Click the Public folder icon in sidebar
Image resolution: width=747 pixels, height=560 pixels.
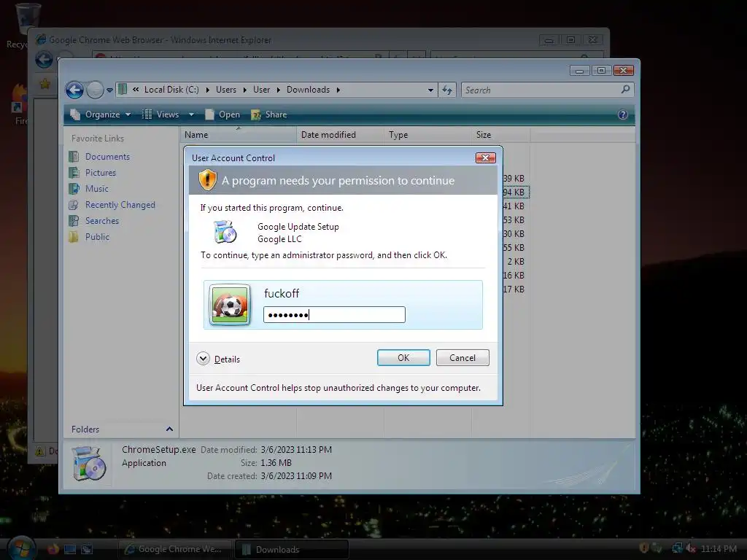(x=74, y=237)
